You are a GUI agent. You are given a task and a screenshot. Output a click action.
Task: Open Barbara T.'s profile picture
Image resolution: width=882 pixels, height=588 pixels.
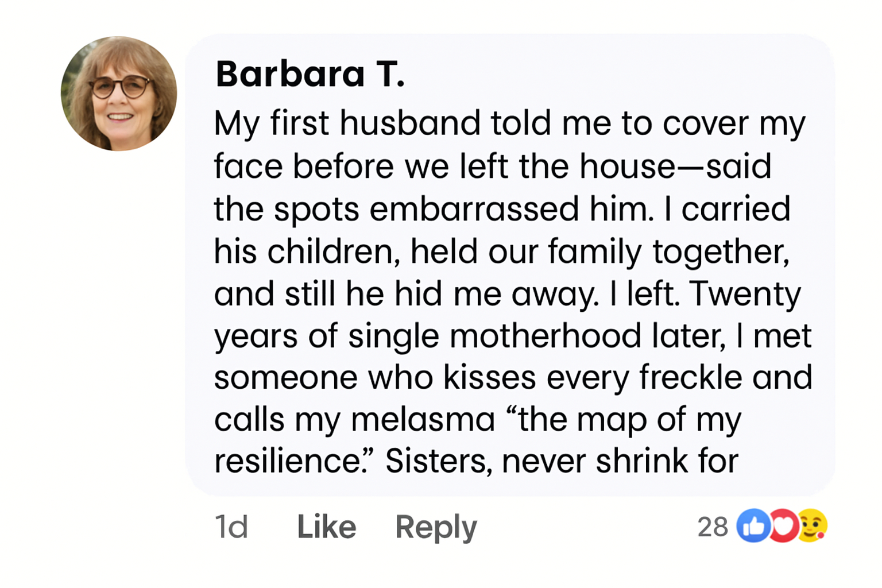pos(119,94)
